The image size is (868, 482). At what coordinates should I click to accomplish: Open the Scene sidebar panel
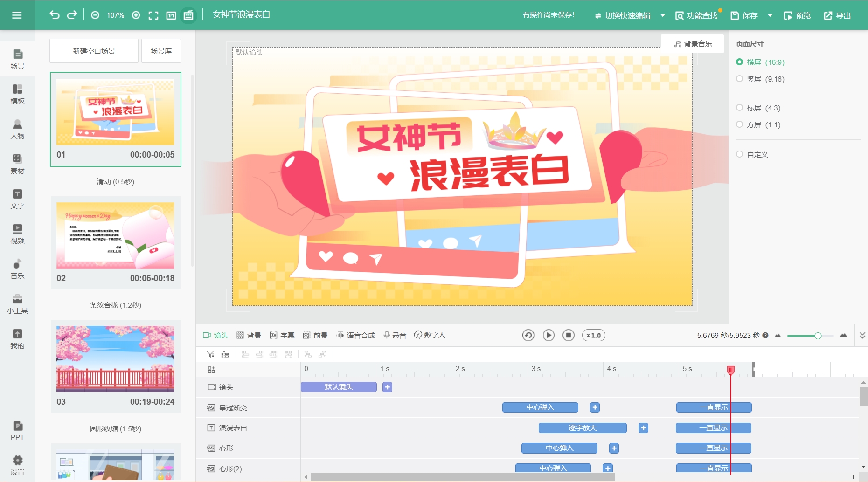(x=17, y=59)
